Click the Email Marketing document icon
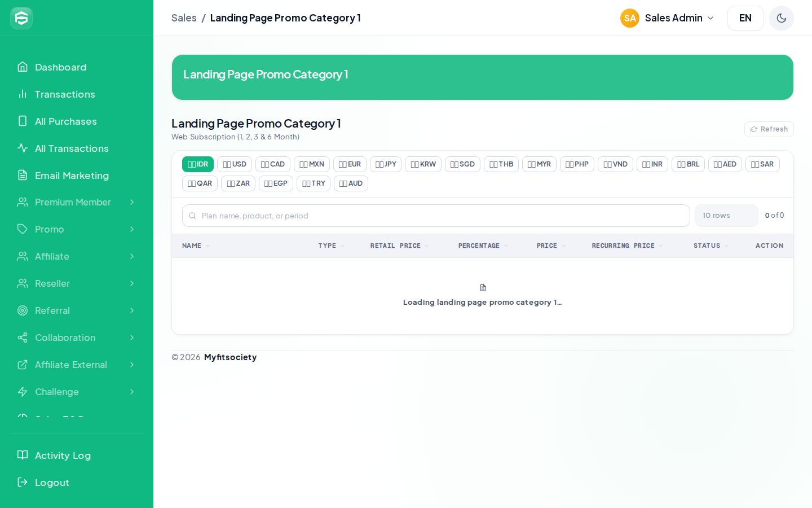The height and width of the screenshot is (508, 812). 23,176
